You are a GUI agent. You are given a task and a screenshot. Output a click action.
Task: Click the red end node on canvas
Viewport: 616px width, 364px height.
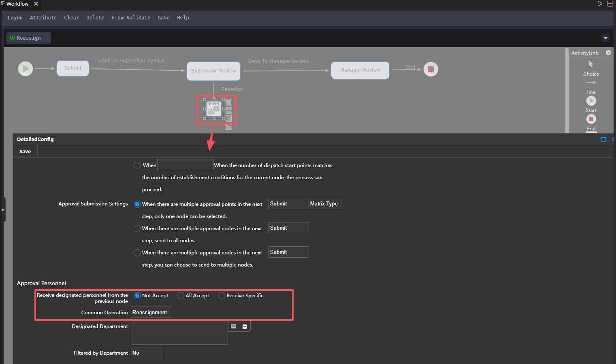tap(431, 69)
